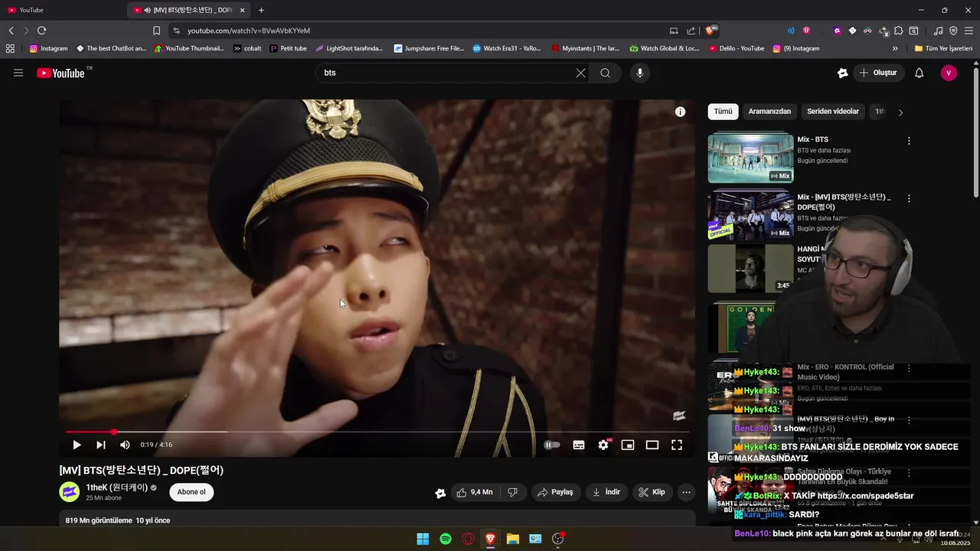Viewport: 980px width, 551px height.
Task: Create a clip with Klip
Action: 652,492
